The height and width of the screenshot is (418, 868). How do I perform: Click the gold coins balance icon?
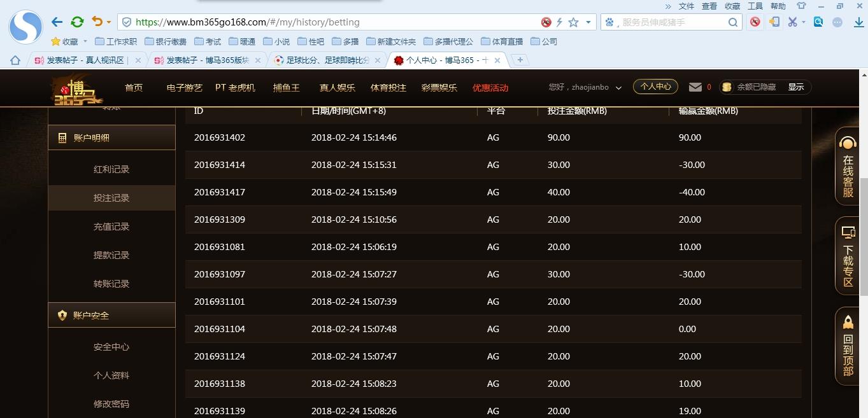point(727,87)
